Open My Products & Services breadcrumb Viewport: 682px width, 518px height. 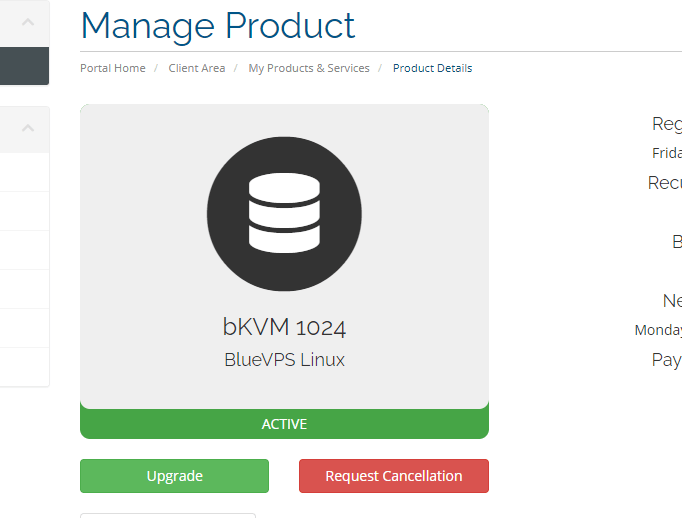click(x=309, y=68)
